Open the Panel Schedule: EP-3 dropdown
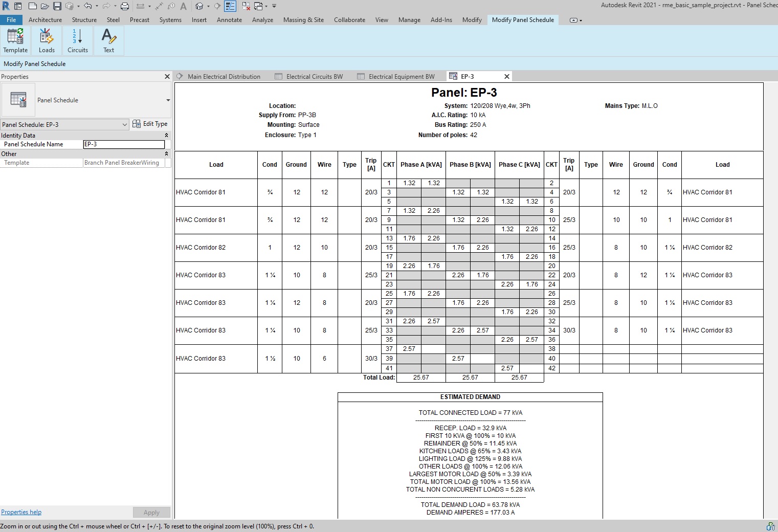 point(64,124)
